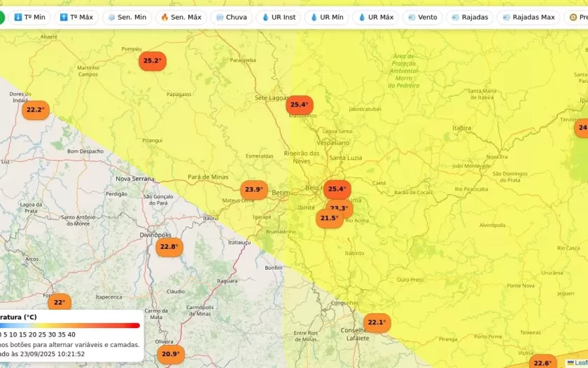Click the 25.2° station marker near Pompéu
588x368 pixels.
tap(153, 61)
